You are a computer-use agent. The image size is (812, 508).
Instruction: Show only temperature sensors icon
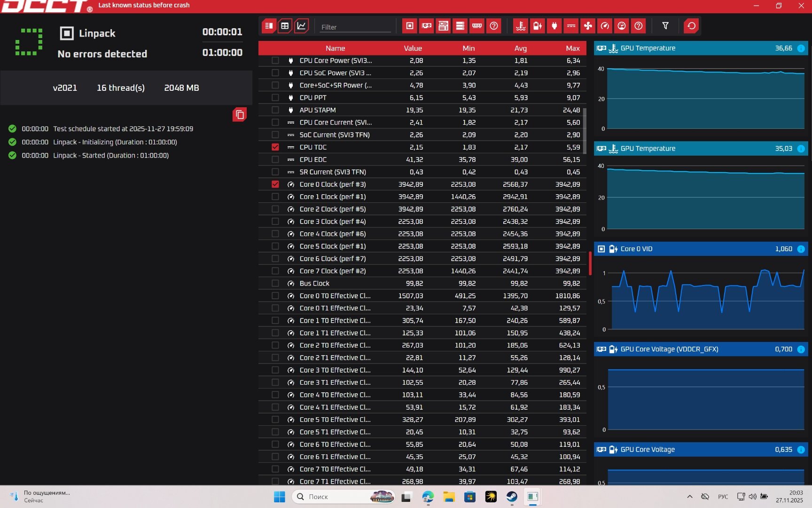click(x=521, y=26)
